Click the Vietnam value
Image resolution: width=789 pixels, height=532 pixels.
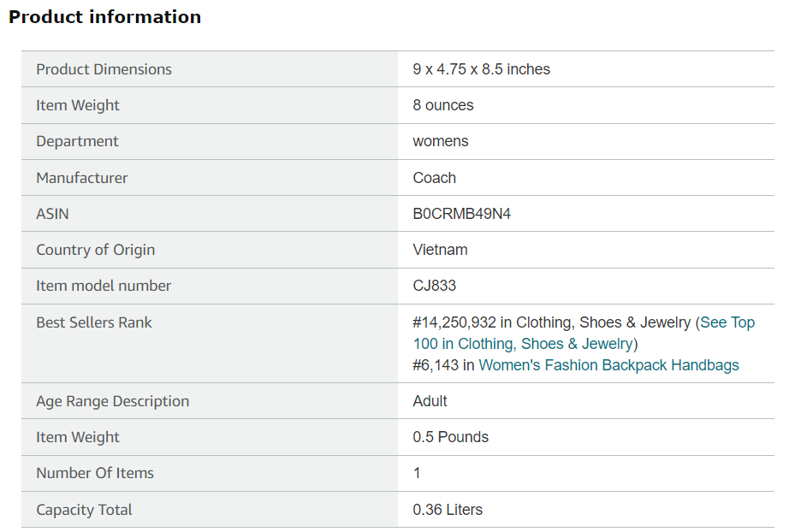coord(440,250)
